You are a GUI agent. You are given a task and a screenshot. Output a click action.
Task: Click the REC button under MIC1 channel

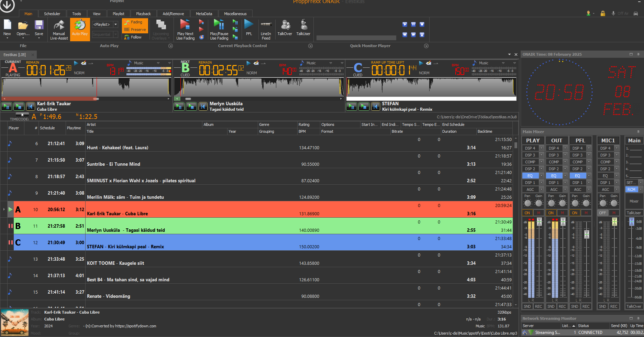tap(614, 306)
